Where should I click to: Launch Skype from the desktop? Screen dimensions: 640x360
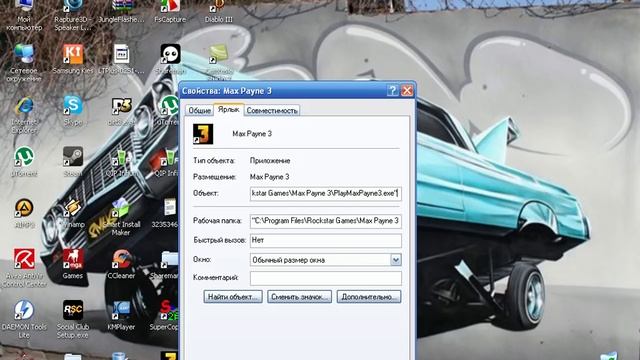click(x=73, y=110)
